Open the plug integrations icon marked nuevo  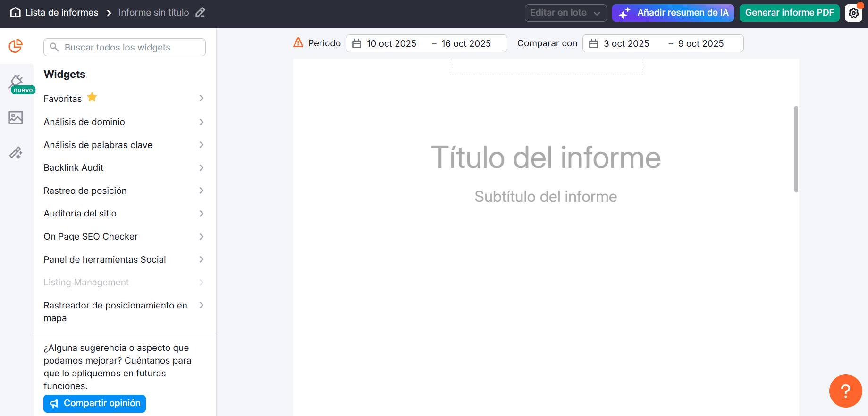(x=17, y=82)
